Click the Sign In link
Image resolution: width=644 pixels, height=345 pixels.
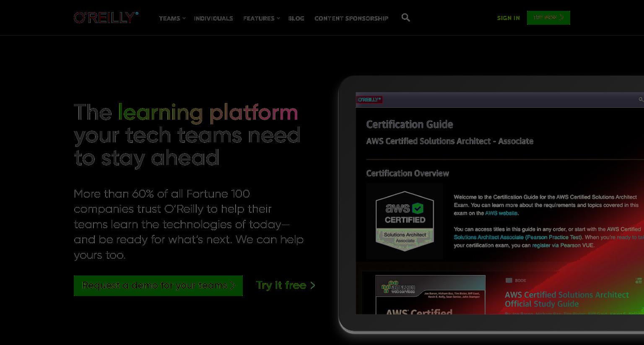click(508, 18)
